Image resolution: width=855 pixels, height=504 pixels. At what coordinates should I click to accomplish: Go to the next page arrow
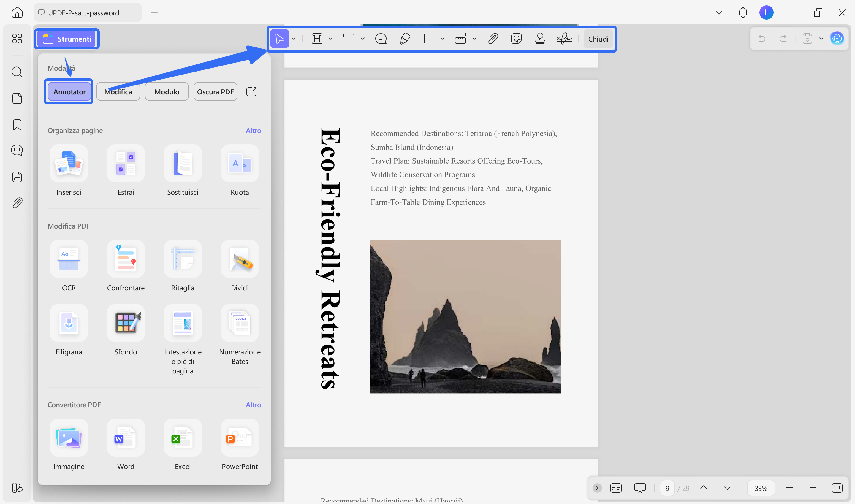727,488
